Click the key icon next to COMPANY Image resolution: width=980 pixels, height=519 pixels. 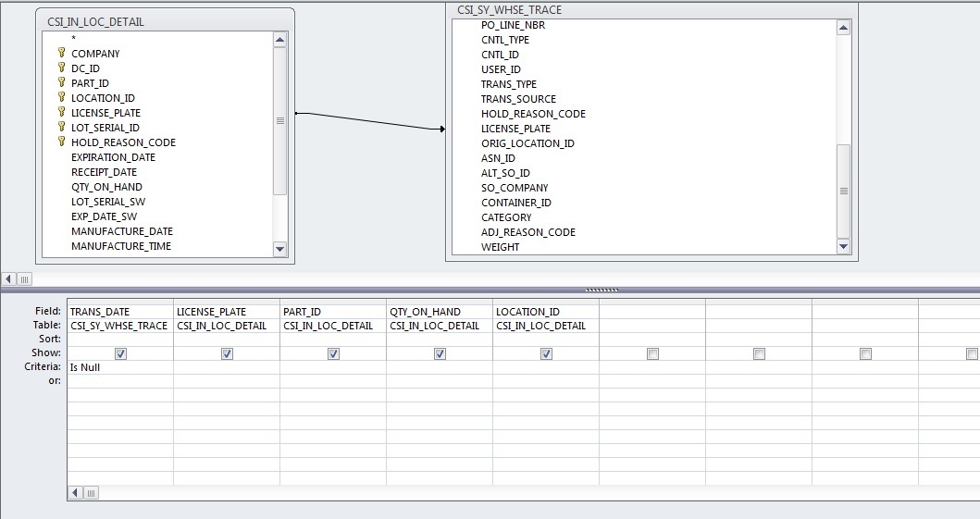[x=62, y=54]
